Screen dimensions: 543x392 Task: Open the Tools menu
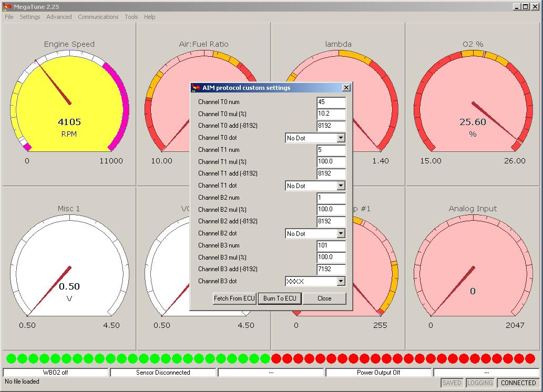tap(131, 17)
